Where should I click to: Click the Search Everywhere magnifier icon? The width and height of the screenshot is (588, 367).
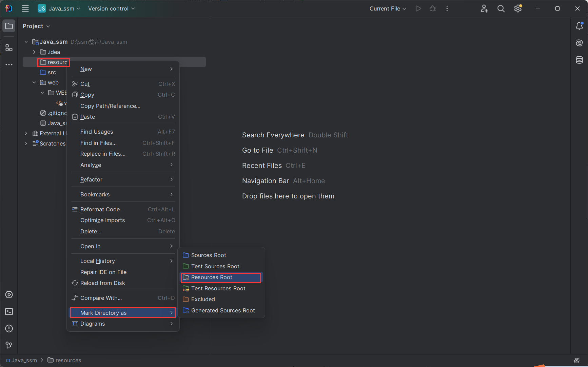coord(501,9)
